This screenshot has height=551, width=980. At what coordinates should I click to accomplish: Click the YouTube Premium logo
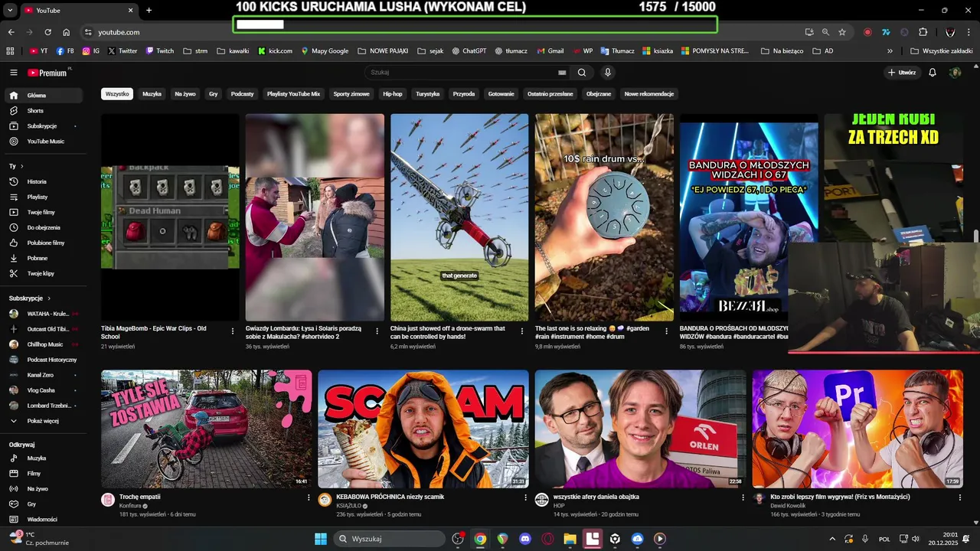(47, 73)
